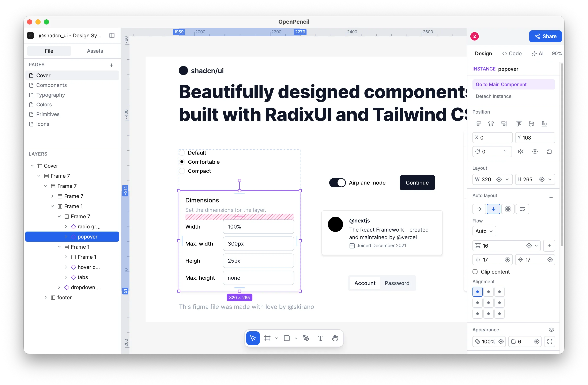588x385 pixels.
Task: Select the Move tool in bottom toolbar
Action: [x=253, y=338]
